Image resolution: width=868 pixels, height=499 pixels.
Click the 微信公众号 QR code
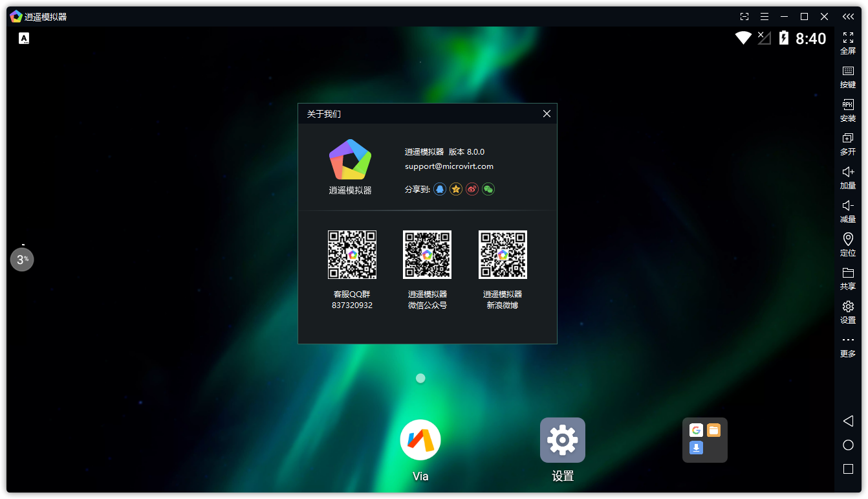point(427,254)
